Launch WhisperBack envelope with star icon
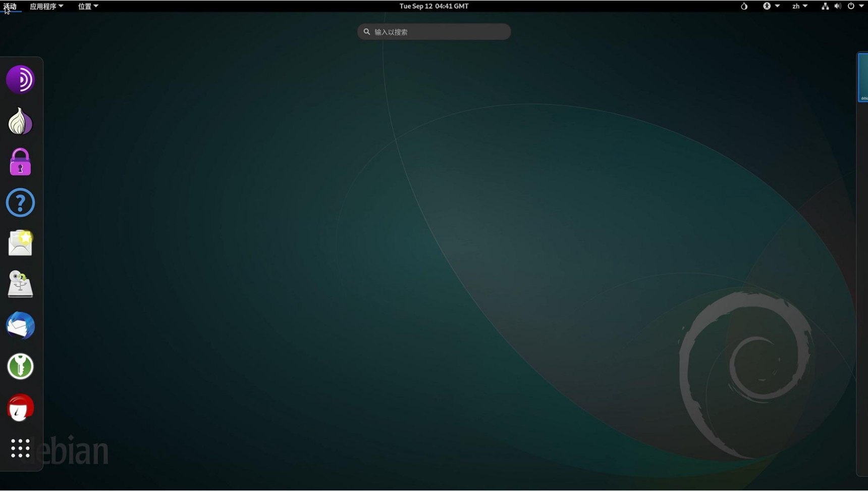 (20, 243)
